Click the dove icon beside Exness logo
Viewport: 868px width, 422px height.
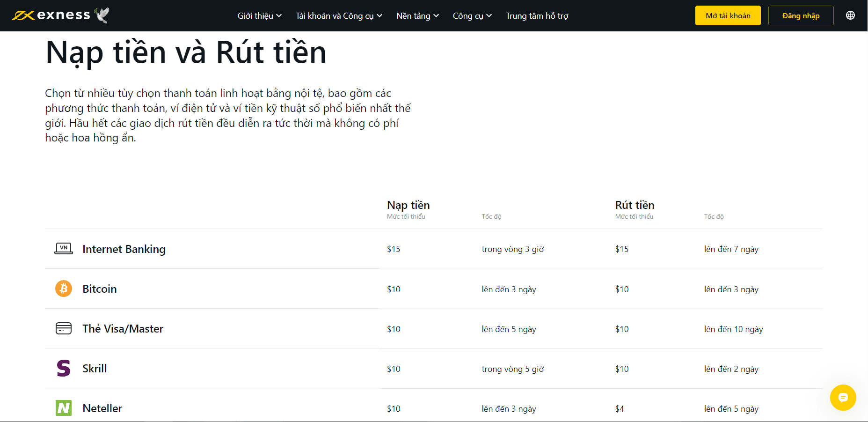102,15
